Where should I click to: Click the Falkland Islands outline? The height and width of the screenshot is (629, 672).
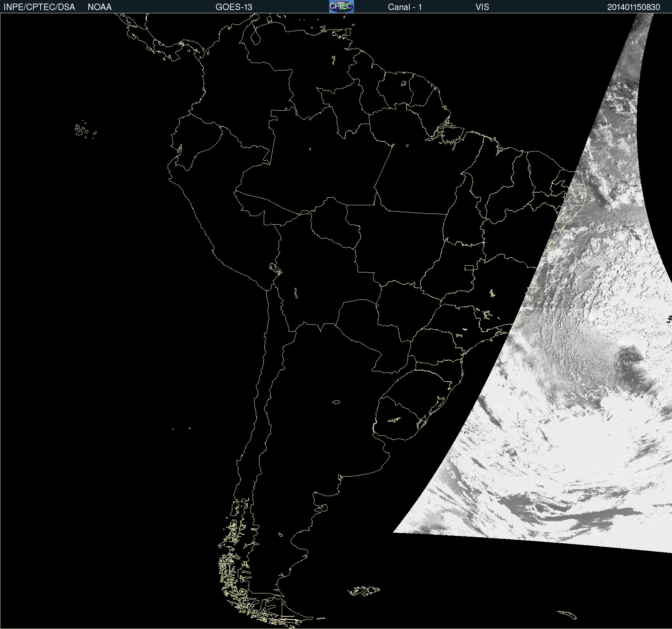coord(364,591)
